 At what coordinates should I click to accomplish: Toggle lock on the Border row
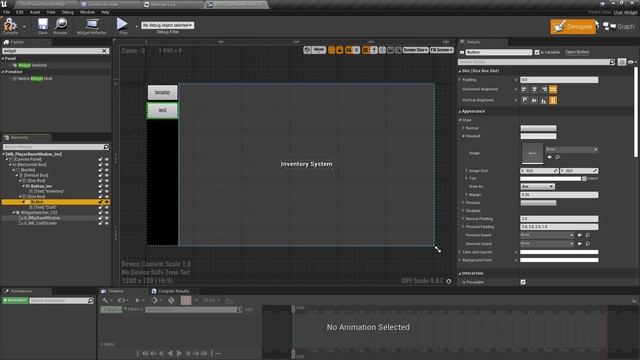[x=100, y=170]
